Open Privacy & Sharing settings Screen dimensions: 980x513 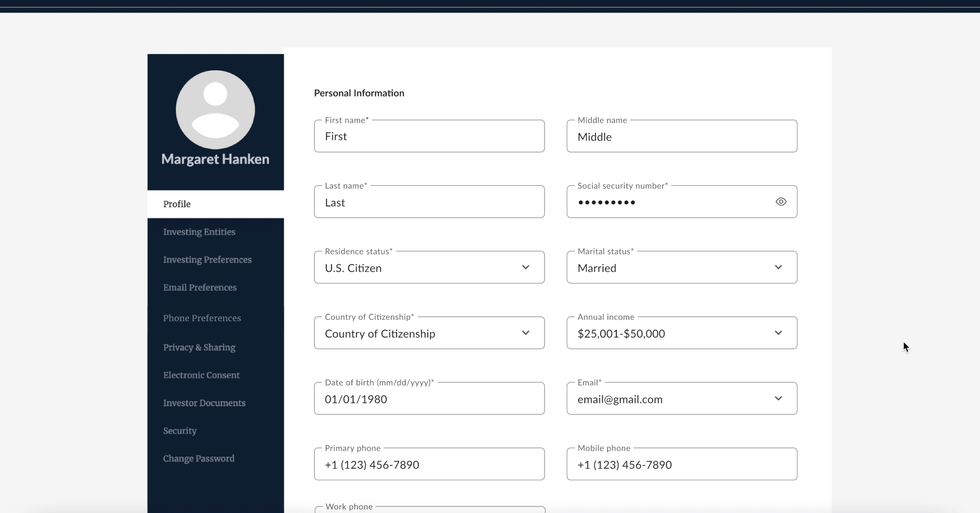(x=199, y=347)
